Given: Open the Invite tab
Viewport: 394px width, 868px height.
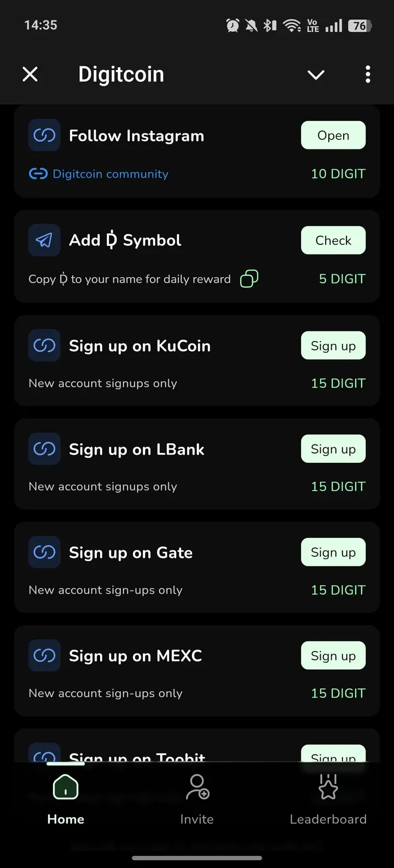Looking at the screenshot, I should tap(197, 799).
